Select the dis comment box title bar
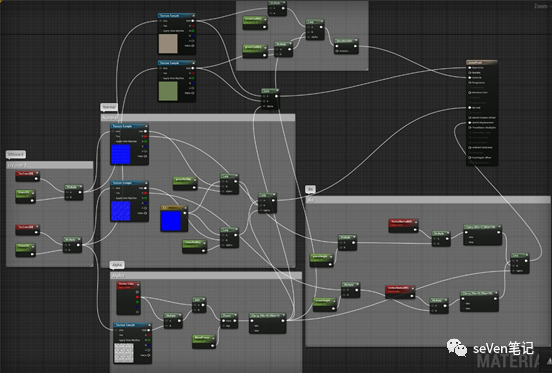The width and height of the screenshot is (552, 373). point(427,200)
